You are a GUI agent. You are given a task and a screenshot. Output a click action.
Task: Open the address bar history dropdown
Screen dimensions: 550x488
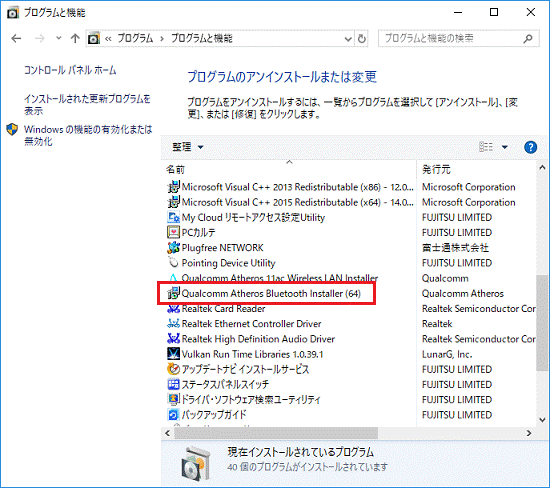pyautogui.click(x=348, y=39)
